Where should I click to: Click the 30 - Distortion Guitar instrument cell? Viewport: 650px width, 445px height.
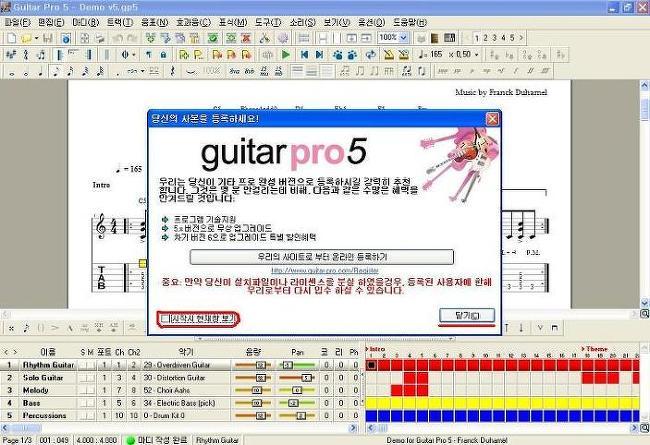pos(186,378)
